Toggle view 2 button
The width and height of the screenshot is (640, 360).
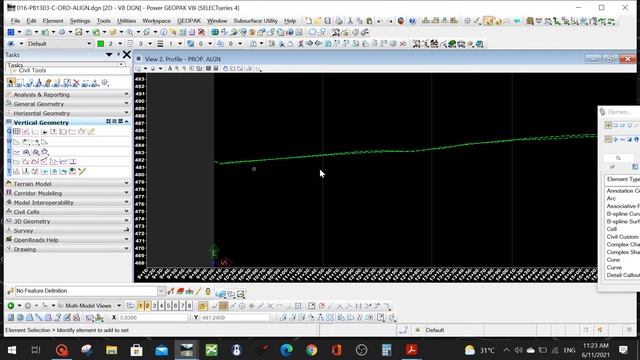pos(147,306)
